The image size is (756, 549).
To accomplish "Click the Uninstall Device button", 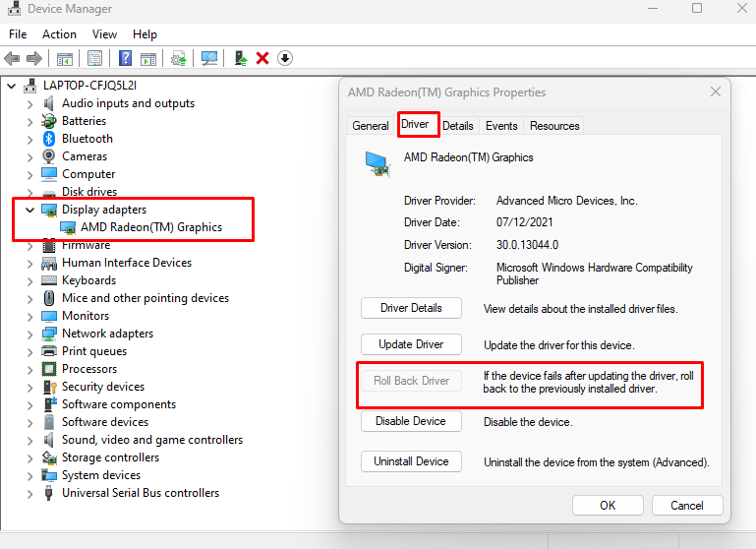I will tap(411, 461).
